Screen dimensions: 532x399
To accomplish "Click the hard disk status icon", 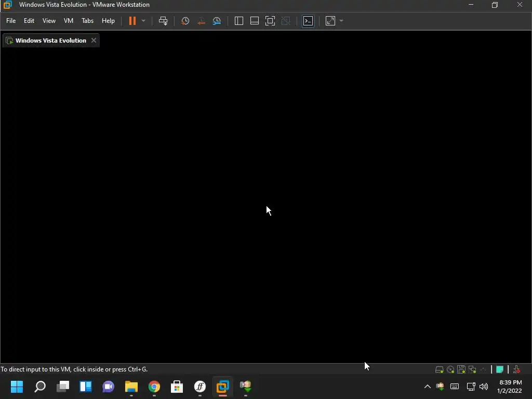I will pyautogui.click(x=440, y=369).
